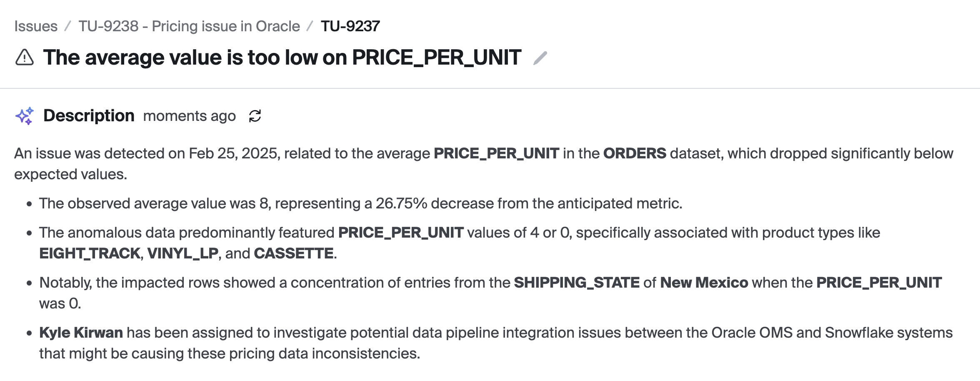
Task: Click the 26.75% decrease bullet text
Action: [361, 203]
